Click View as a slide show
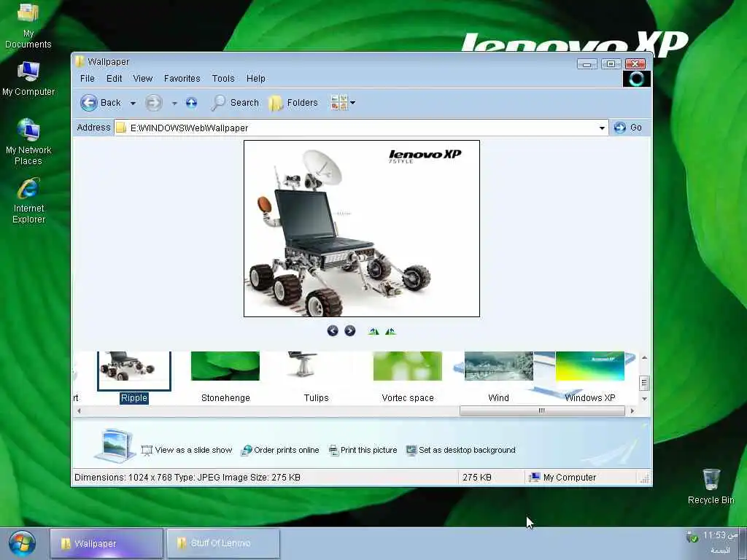The image size is (747, 560). point(187,450)
